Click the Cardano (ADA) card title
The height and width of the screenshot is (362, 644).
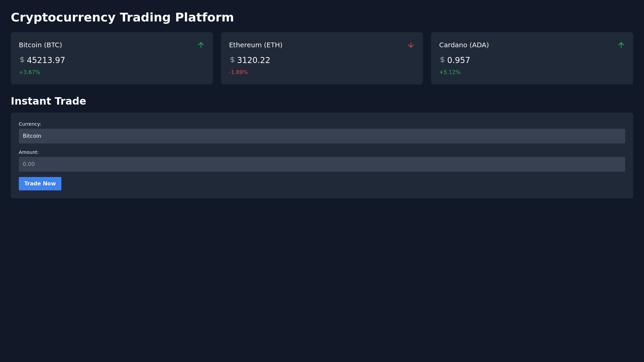coord(464,45)
